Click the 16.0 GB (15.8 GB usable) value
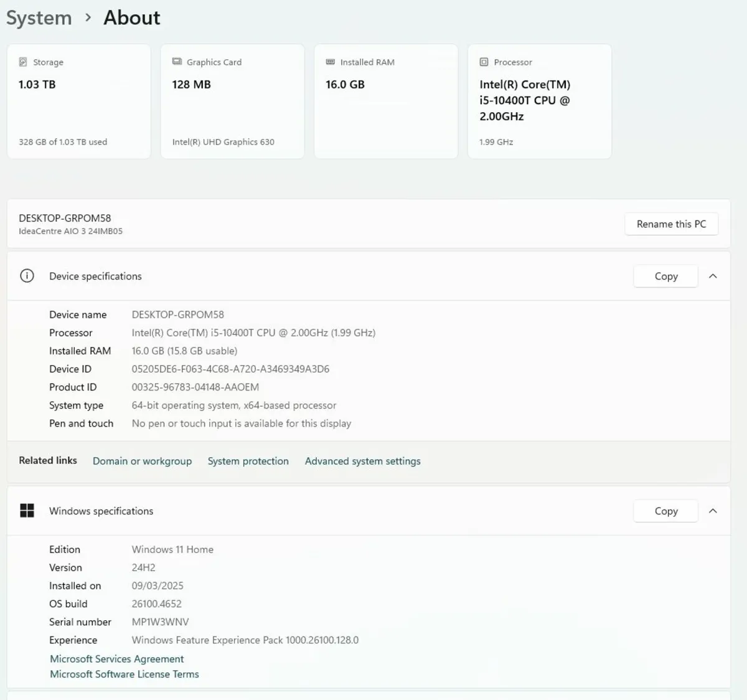 (x=184, y=351)
